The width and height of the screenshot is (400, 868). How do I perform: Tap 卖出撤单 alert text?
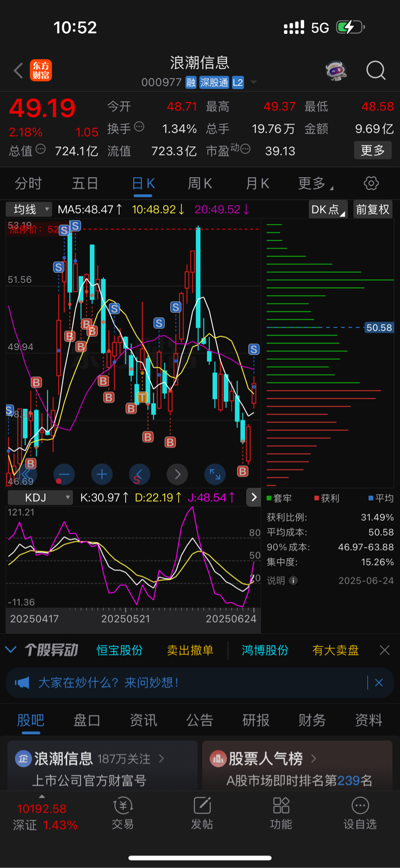(190, 650)
